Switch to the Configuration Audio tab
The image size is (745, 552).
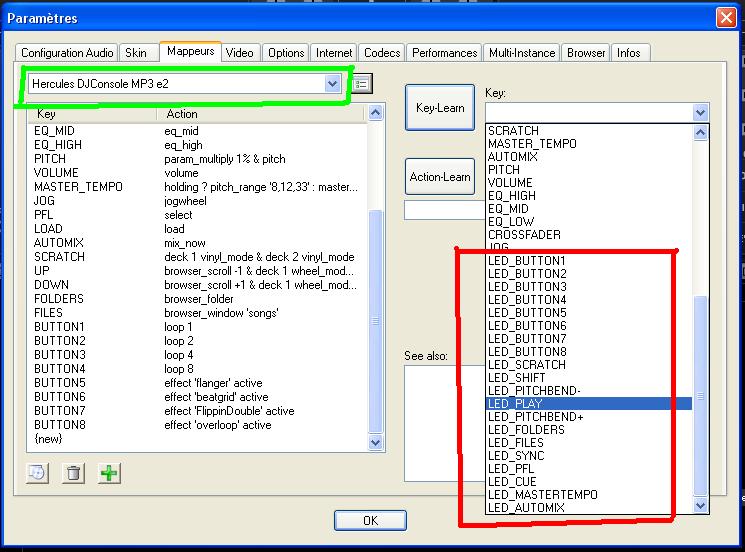pyautogui.click(x=66, y=53)
